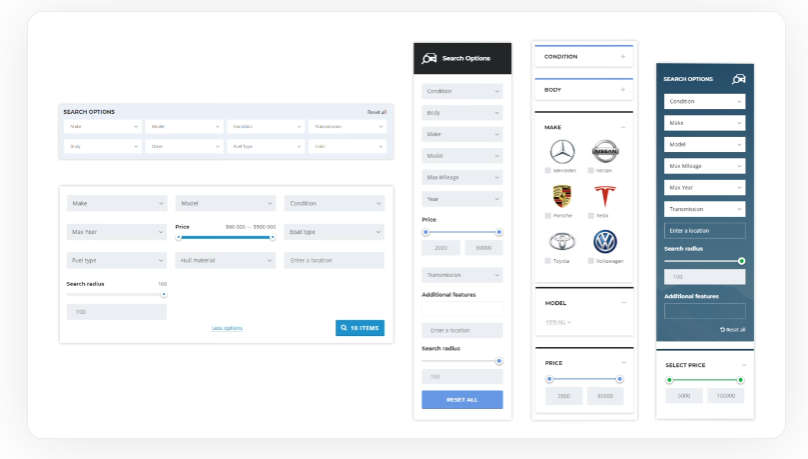
Task: Collapse the PRICE accordion section
Action: click(624, 363)
